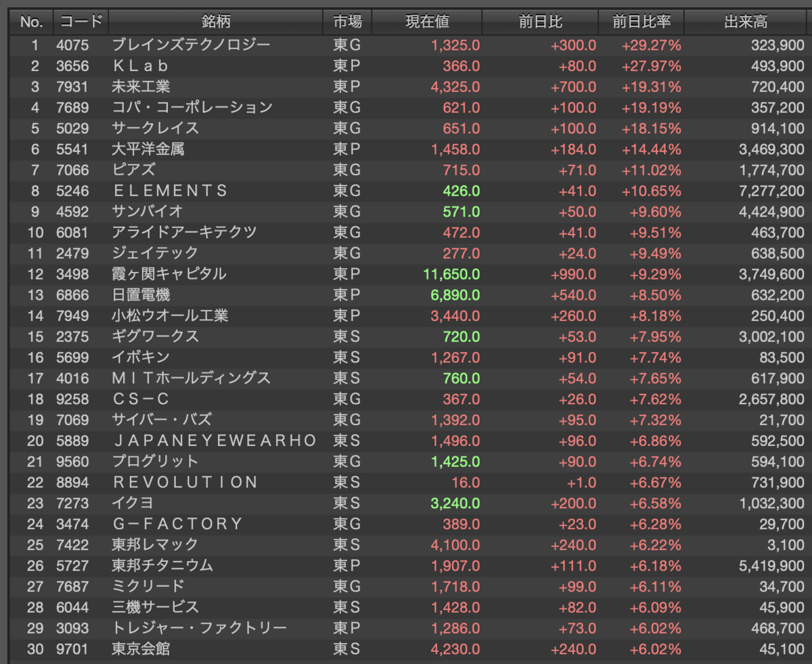Screen dimensions: 812x664
Task: Sort by the 現在値 column header
Action: pyautogui.click(x=427, y=22)
